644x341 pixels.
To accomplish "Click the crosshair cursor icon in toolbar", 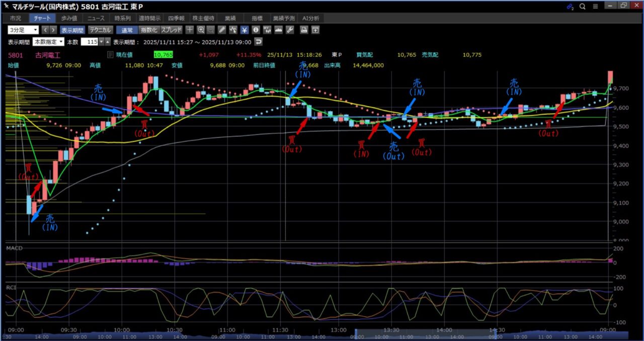I will [x=190, y=30].
